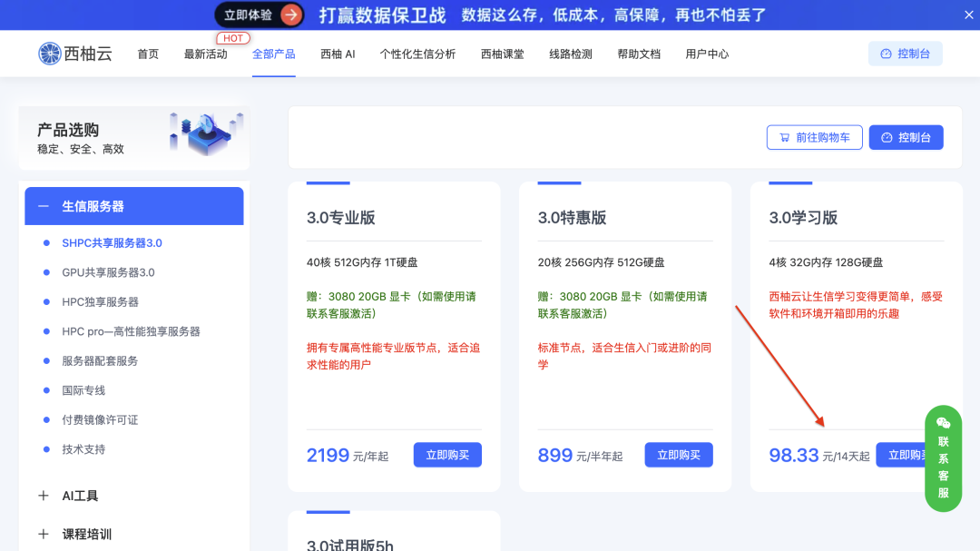The height and width of the screenshot is (551, 980).
Task: Click the dark blue 控制台 button beside 前往购物车
Action: tap(906, 138)
